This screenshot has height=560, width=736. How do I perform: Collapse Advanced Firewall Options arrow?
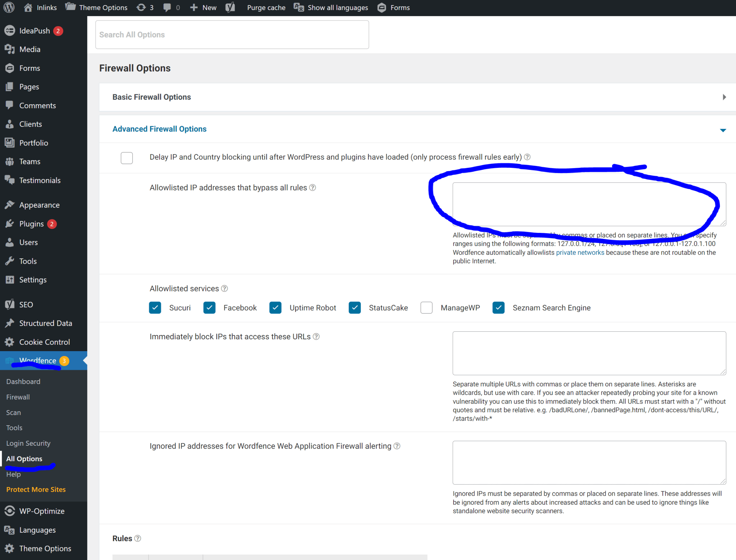723,130
